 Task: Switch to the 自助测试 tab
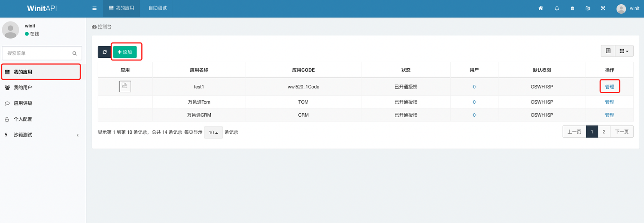coord(158,9)
